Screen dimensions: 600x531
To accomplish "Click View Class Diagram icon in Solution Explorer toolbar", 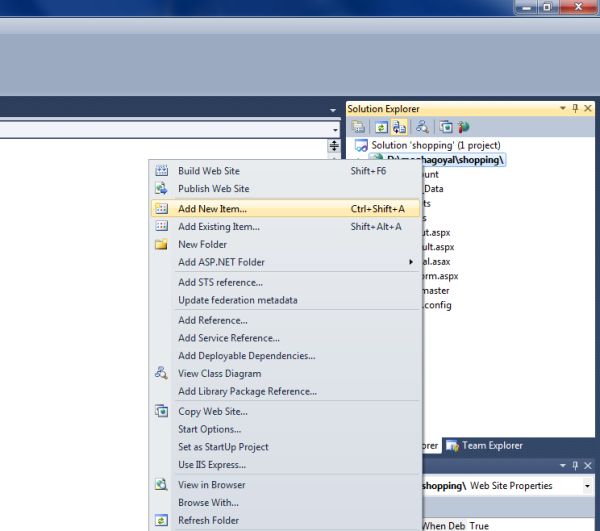I will click(x=422, y=127).
